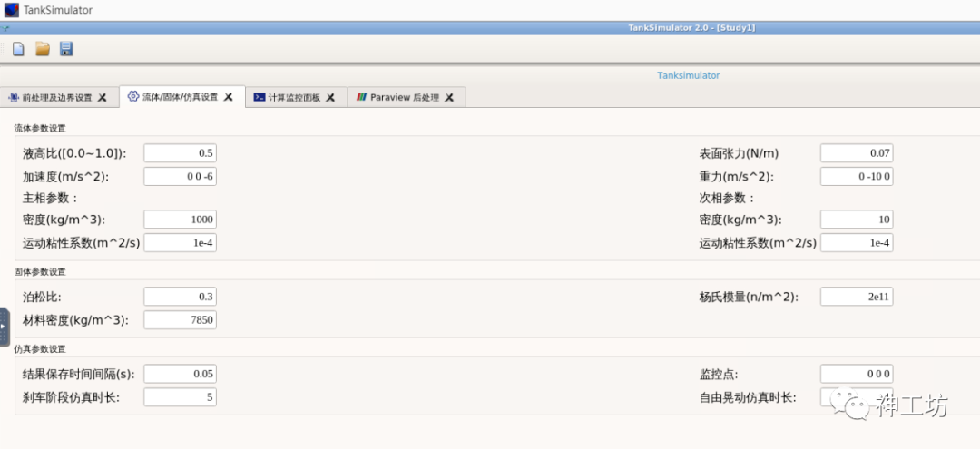The image size is (980, 449).
Task: Click the 仿真参数设置 group label
Action: point(40,349)
